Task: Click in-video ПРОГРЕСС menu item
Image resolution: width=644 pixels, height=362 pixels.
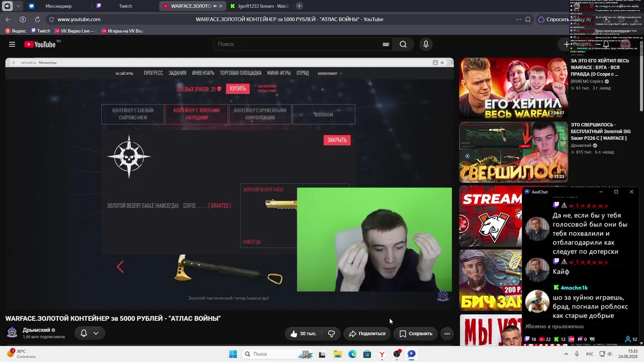Action: click(153, 73)
